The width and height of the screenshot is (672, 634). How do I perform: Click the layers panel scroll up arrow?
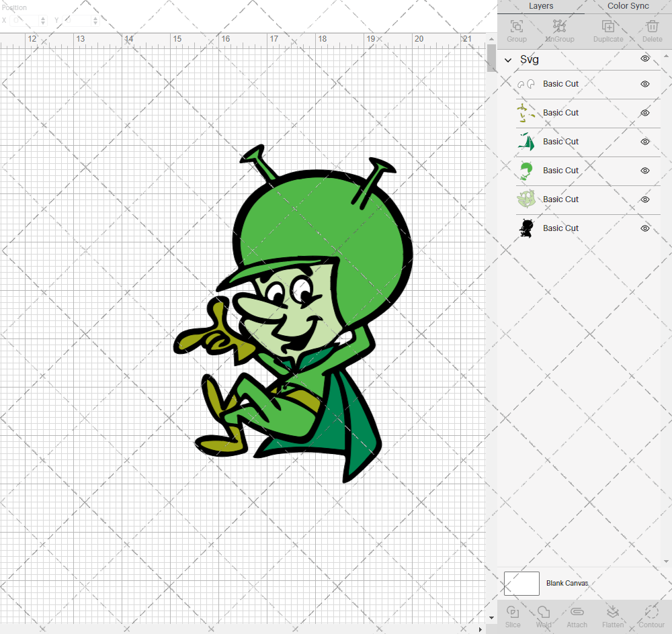point(665,56)
